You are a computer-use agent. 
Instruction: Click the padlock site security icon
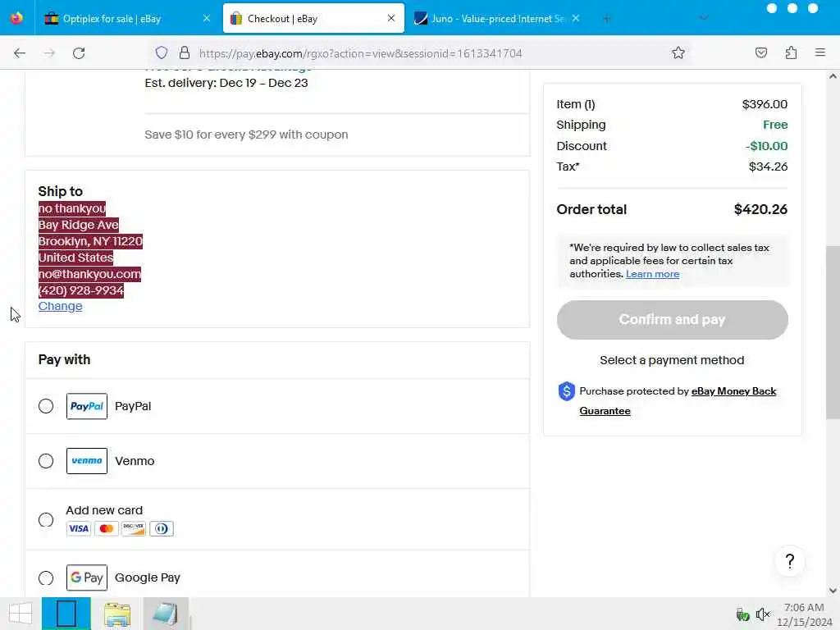pos(185,52)
